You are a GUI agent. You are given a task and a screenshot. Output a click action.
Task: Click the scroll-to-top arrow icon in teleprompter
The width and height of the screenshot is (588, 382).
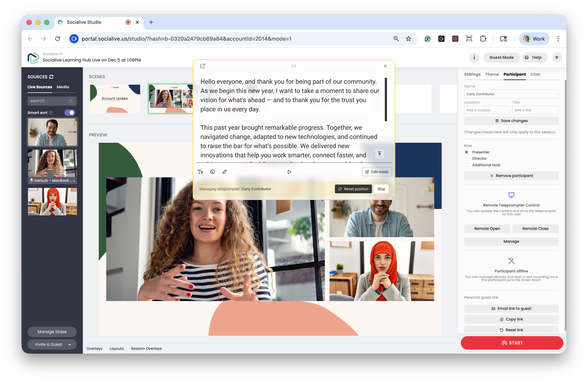coord(380,154)
